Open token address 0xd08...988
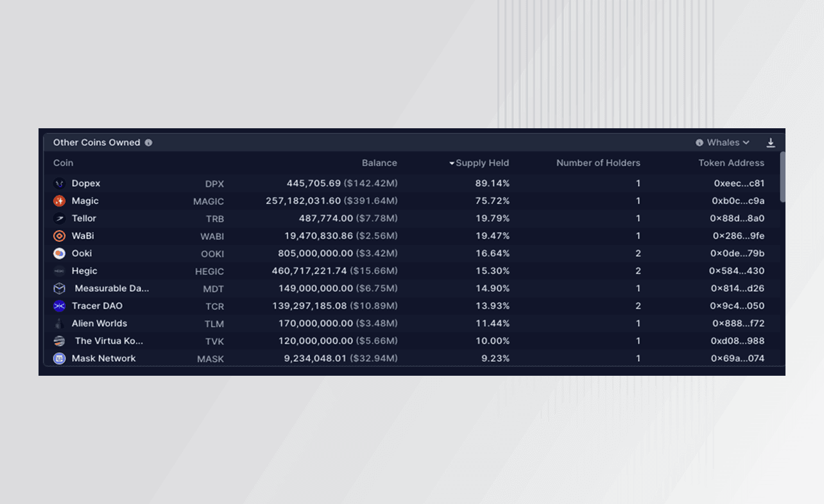The height and width of the screenshot is (504, 824). pos(738,341)
